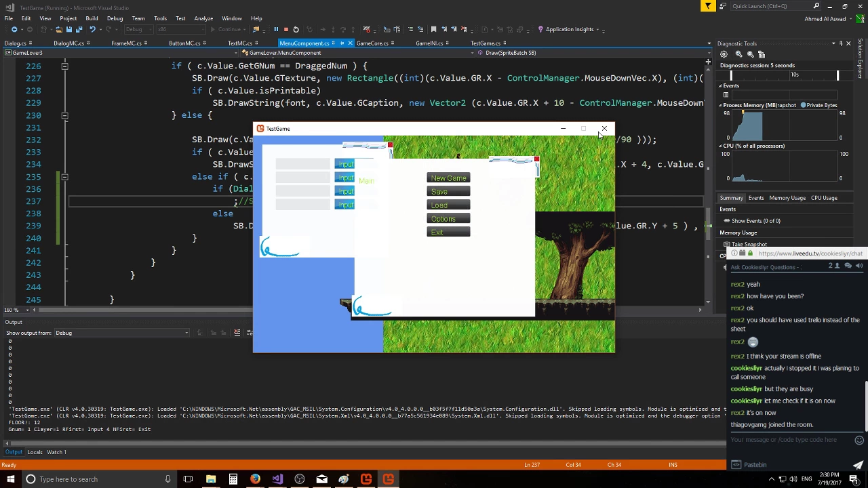Switch to the TestGame.cs editor tab
The width and height of the screenshot is (868, 488).
click(486, 43)
